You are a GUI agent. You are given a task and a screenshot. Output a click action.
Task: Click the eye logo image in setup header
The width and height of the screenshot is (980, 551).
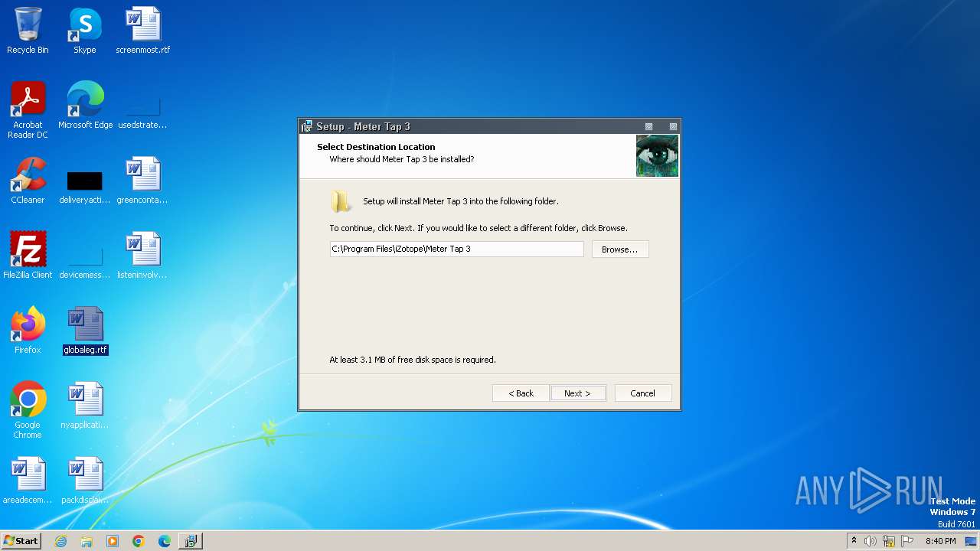pos(657,156)
